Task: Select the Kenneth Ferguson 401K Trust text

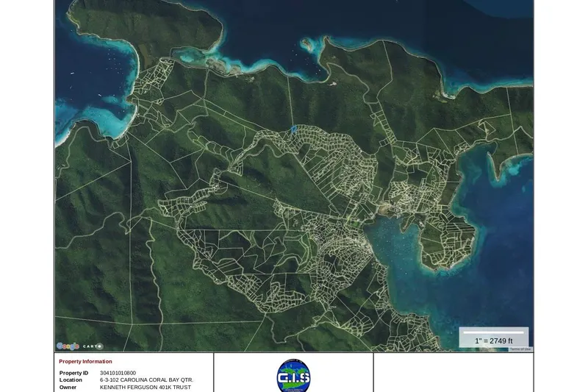Action: pyautogui.click(x=145, y=388)
